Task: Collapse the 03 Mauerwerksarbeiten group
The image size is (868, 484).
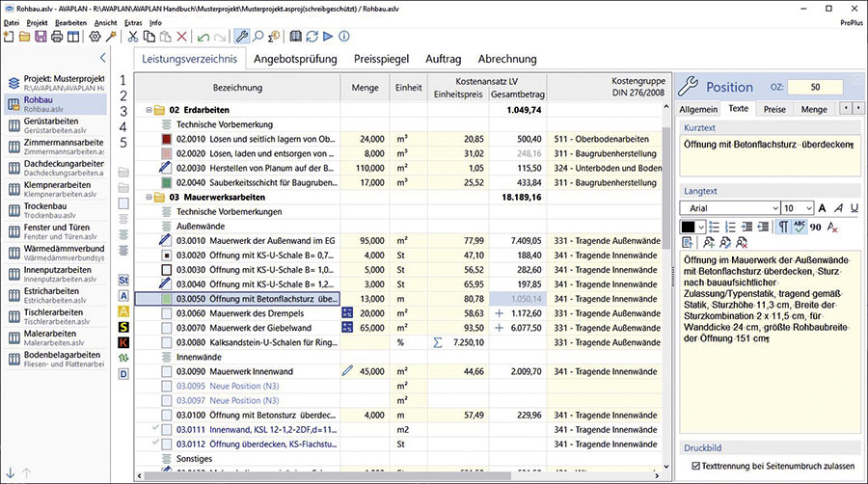Action: click(x=149, y=197)
